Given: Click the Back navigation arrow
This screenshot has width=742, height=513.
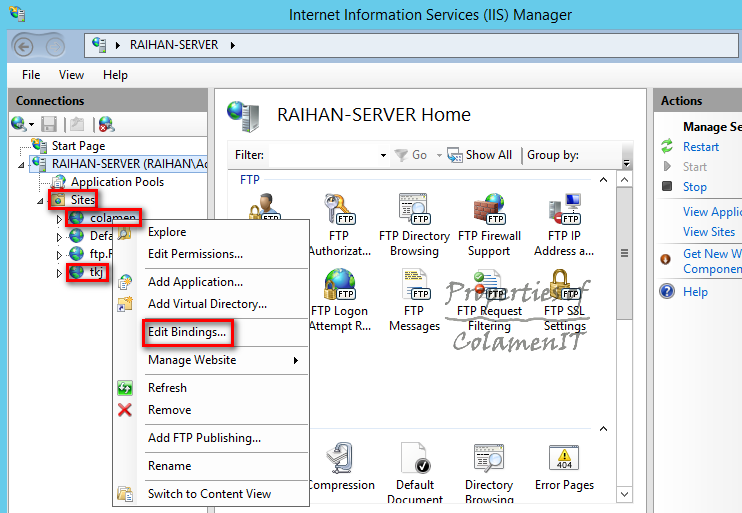Looking at the screenshot, I should [x=24, y=47].
